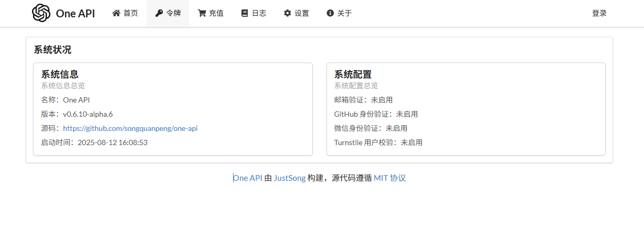The image size is (644, 235).
Task: Click the 微信身份验证：未启用 row
Action: (x=371, y=128)
